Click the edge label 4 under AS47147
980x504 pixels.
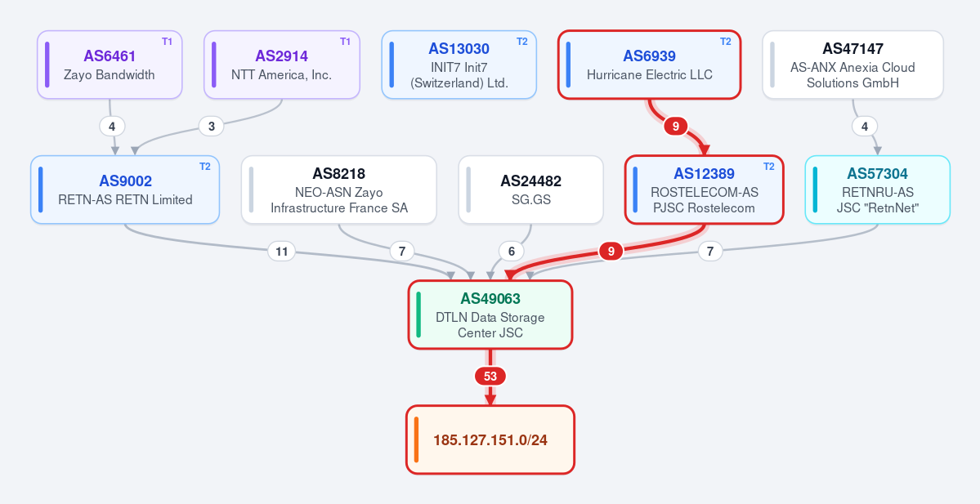[x=865, y=127]
